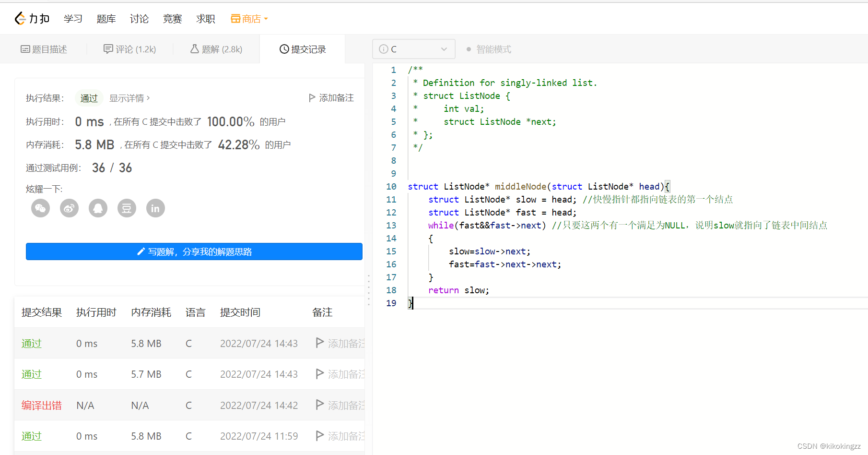Open the C language dropdown
Screen dimensions: 868x455
[x=413, y=49]
